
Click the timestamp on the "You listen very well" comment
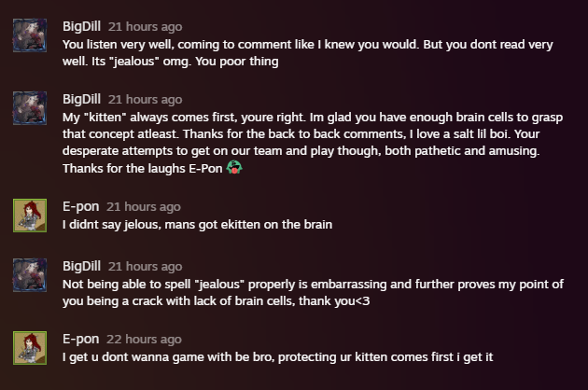pos(145,27)
